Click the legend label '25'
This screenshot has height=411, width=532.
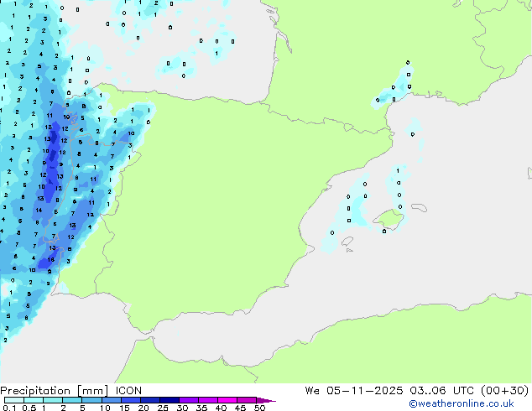(x=163, y=408)
